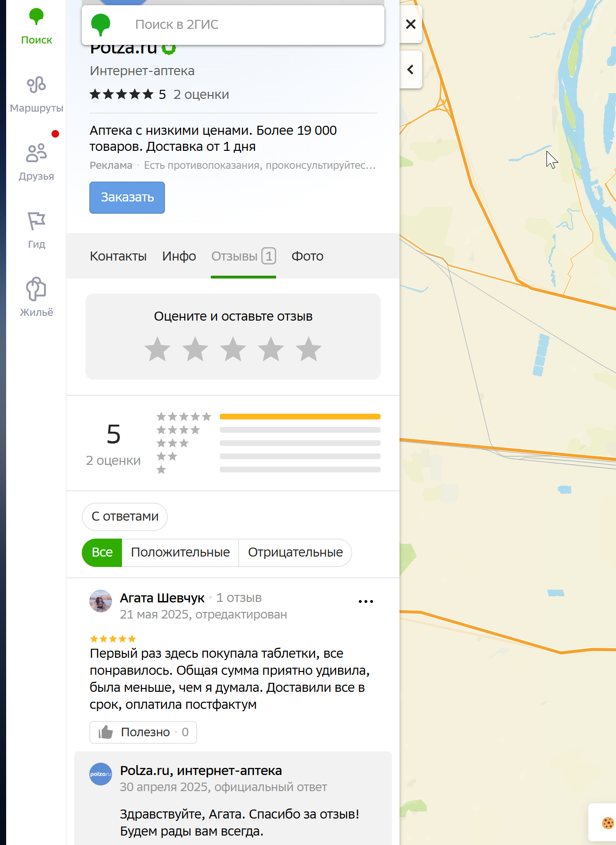Filter reviews by five-star rating bar
The width and height of the screenshot is (616, 845).
coord(300,417)
